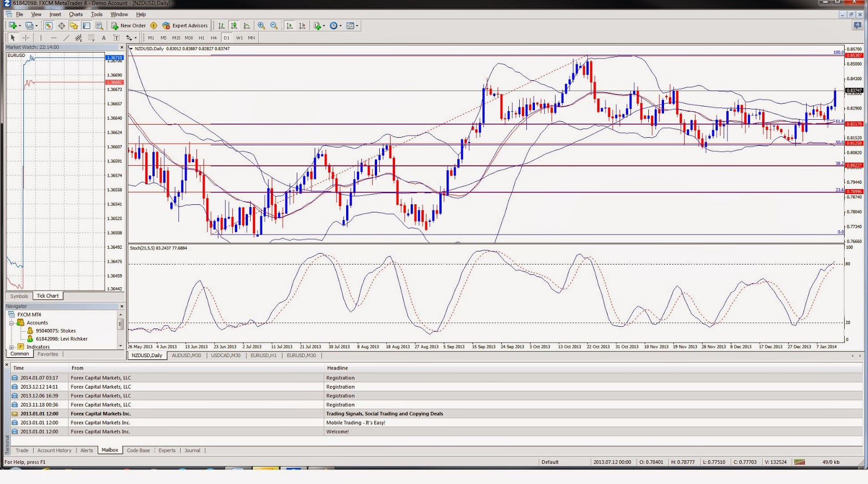
Task: Toggle the D1 daily timeframe button
Action: (226, 38)
